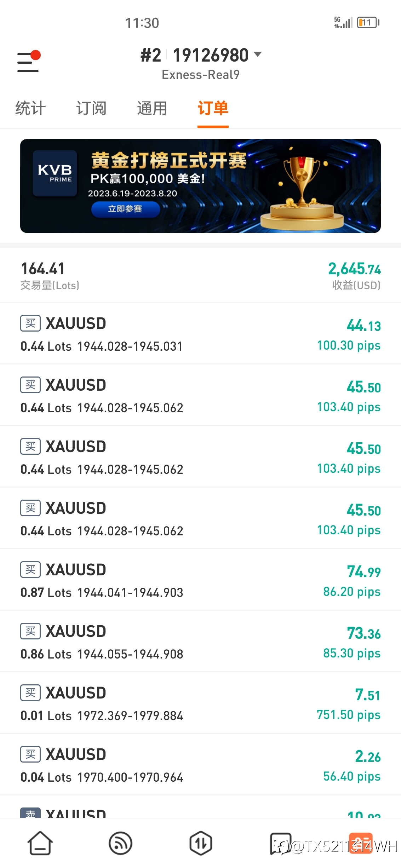Tap the trade hexagon icon in bottom bar
The width and height of the screenshot is (401, 868).
(x=201, y=843)
